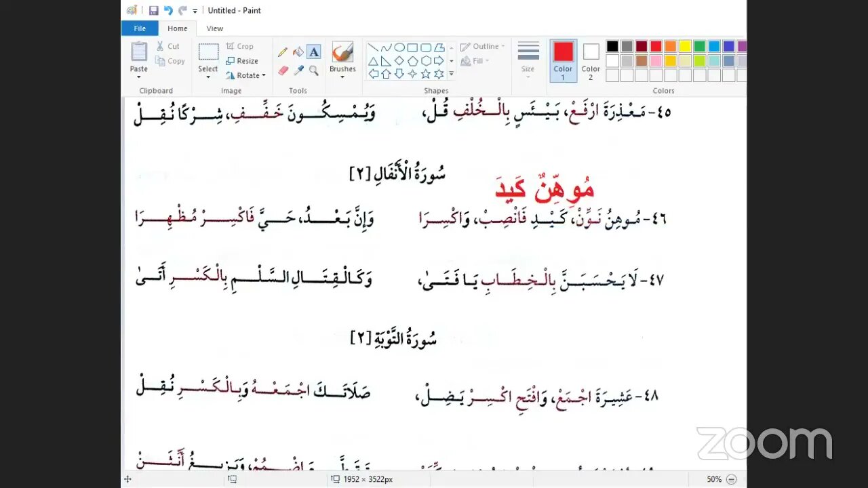868x488 pixels.
Task: Click the Redo arrow in title bar
Action: 182,10
